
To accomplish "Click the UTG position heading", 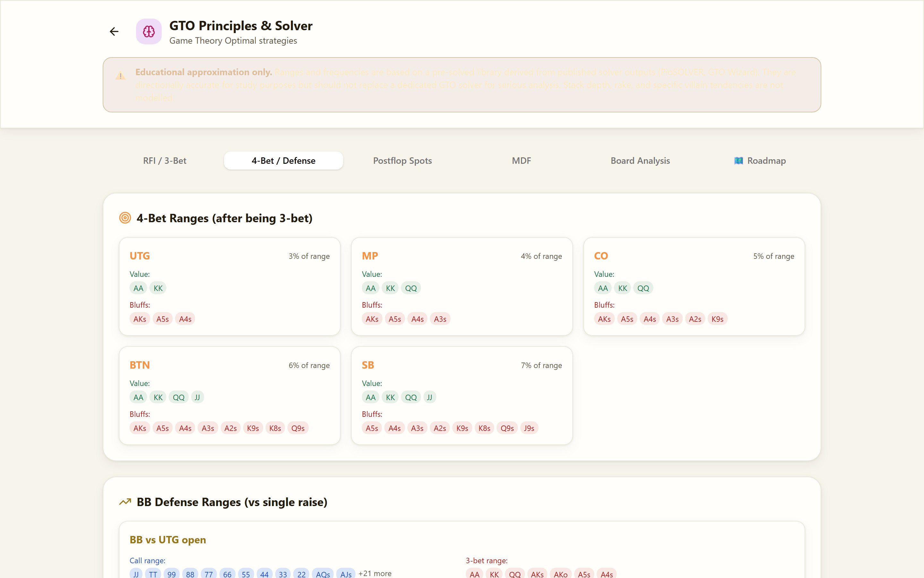I will (140, 256).
